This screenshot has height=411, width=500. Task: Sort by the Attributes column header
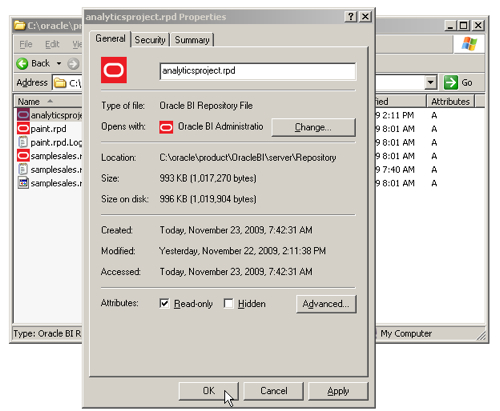[450, 101]
